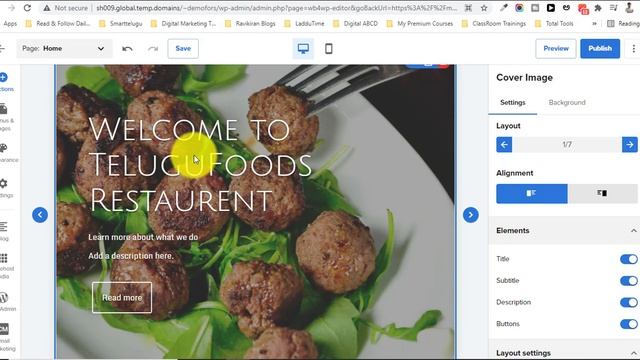The image size is (640, 360).
Task: Open the Appearance palette icon
Action: [4, 148]
